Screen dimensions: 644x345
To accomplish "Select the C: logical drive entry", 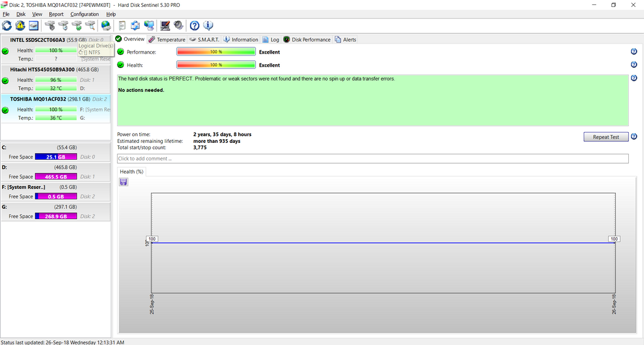I will (56, 152).
